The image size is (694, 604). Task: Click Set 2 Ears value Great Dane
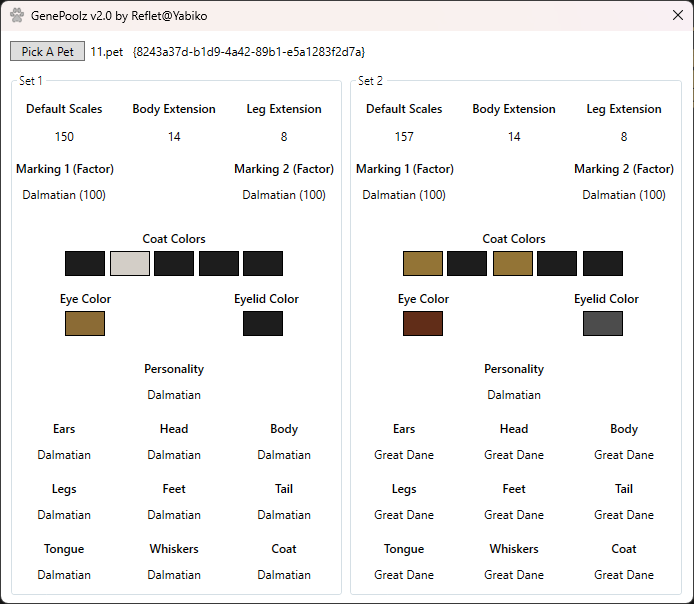pyautogui.click(x=404, y=455)
